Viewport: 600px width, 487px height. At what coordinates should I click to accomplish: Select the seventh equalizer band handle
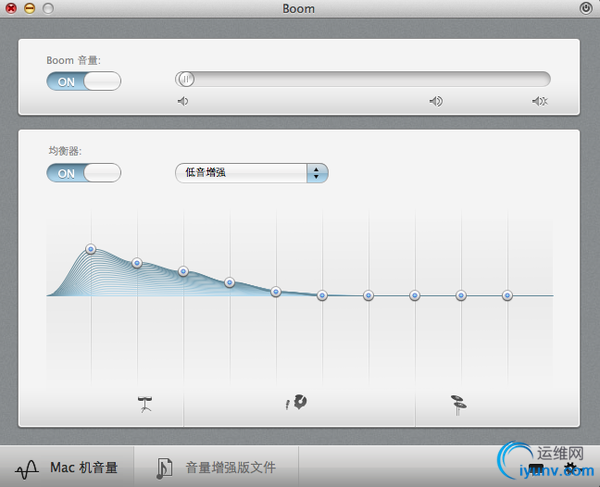[368, 295]
